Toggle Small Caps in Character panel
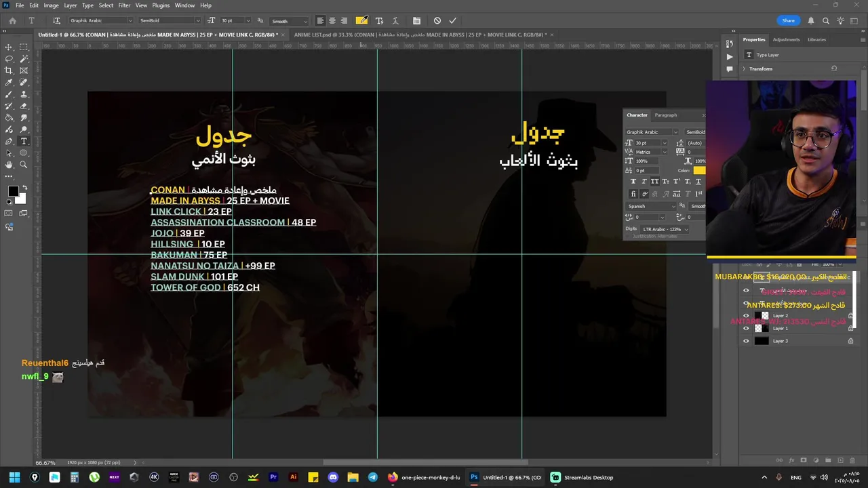 pyautogui.click(x=666, y=182)
